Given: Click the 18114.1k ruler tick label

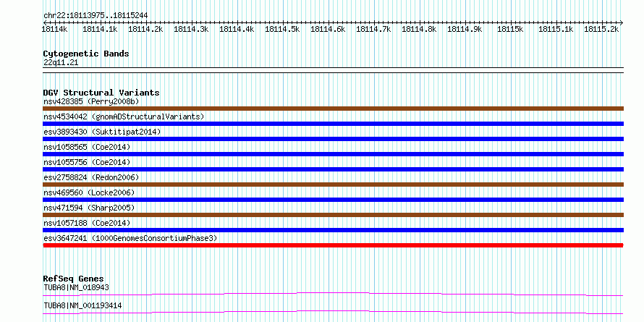Looking at the screenshot, I should 100,29.
